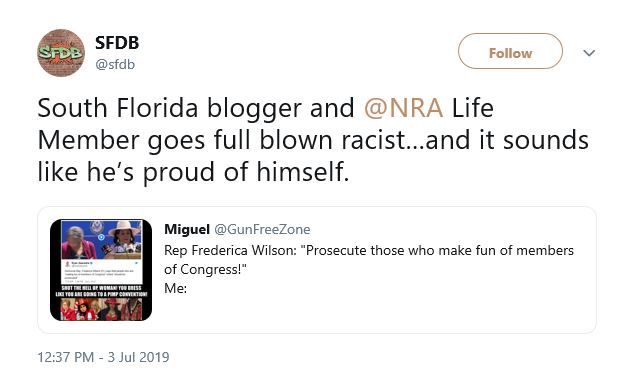Click the 'like he's proud of himself' line
Screen dimensions: 634x373
193,172
